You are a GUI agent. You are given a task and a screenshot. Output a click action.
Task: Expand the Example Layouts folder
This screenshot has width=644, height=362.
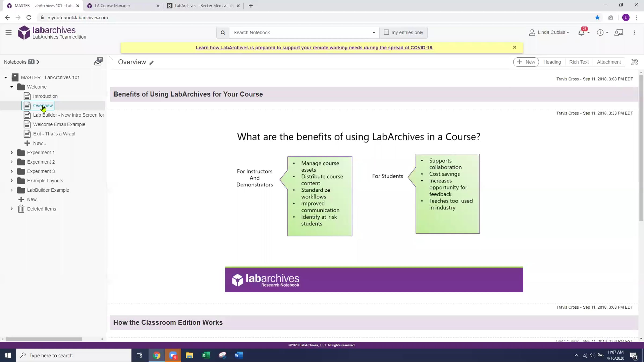click(x=12, y=181)
